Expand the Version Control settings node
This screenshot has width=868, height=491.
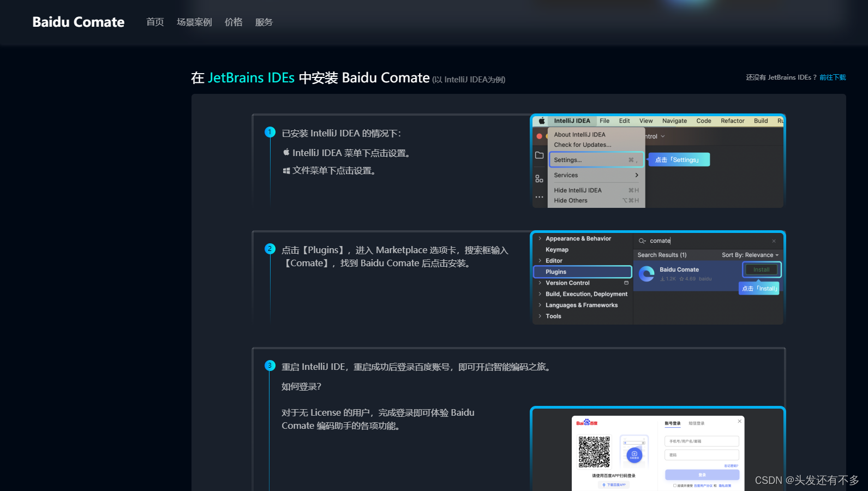click(540, 283)
